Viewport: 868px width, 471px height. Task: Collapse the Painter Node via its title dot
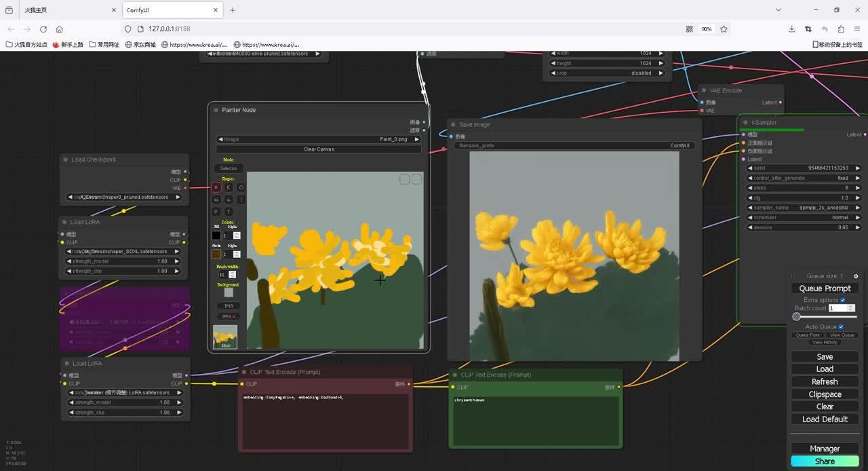pyautogui.click(x=216, y=110)
